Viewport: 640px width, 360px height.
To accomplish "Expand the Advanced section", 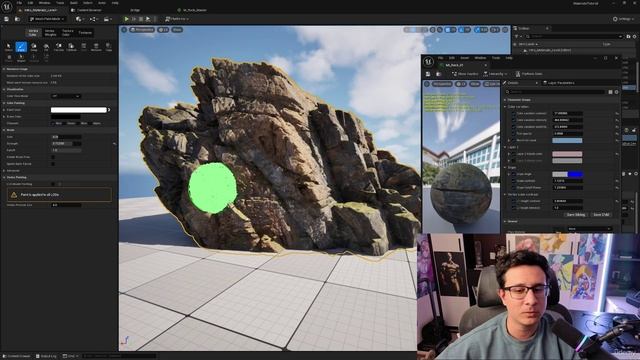I will (x=4, y=171).
